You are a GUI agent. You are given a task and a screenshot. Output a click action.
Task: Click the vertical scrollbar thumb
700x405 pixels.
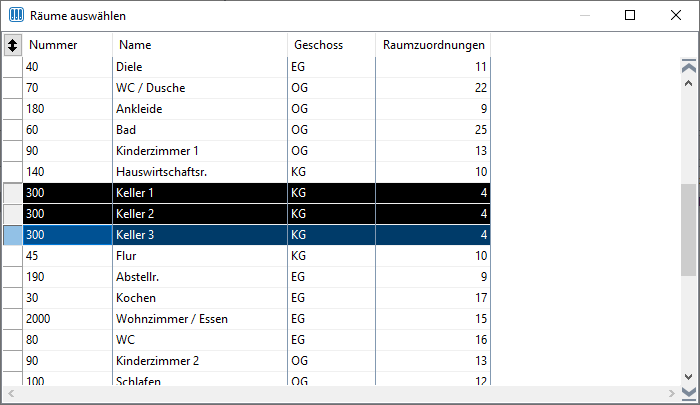click(x=689, y=230)
